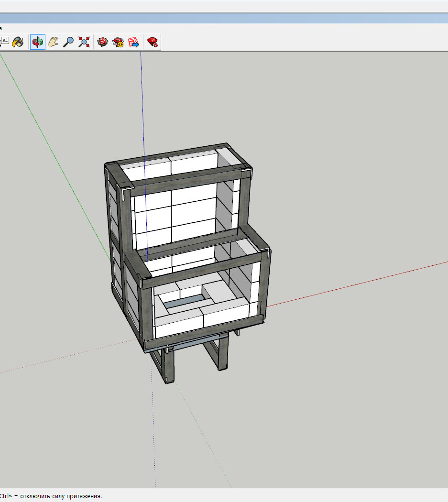Open the 3D Warehouse
This screenshot has height=502, width=448.
tap(103, 42)
